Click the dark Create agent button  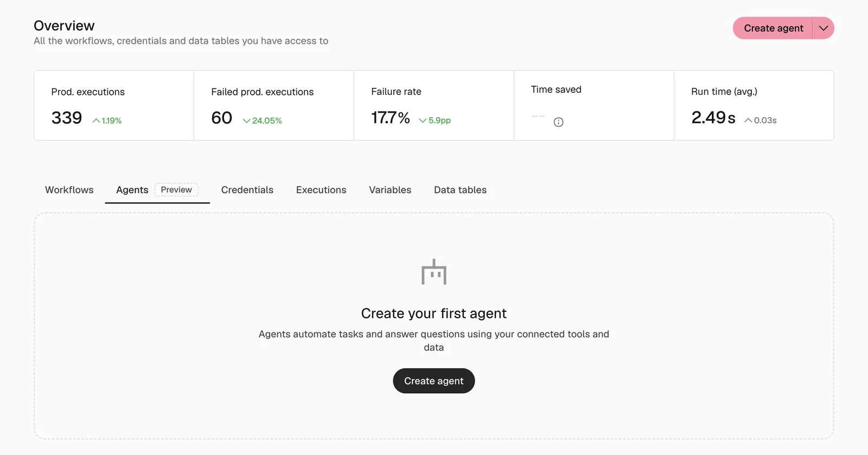point(434,381)
